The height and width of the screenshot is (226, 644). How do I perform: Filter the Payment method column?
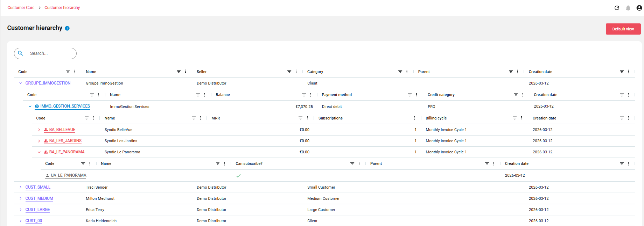[x=409, y=95]
